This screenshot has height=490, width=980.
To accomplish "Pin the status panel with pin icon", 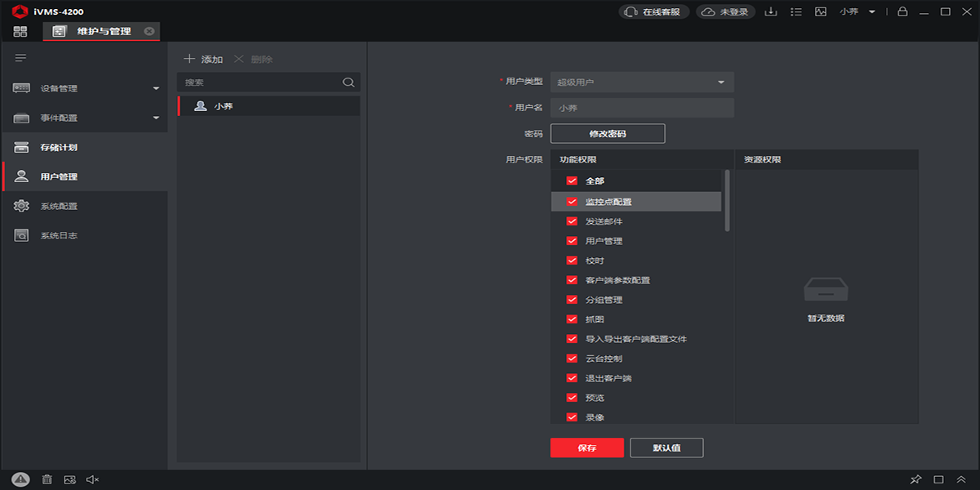I will [915, 479].
